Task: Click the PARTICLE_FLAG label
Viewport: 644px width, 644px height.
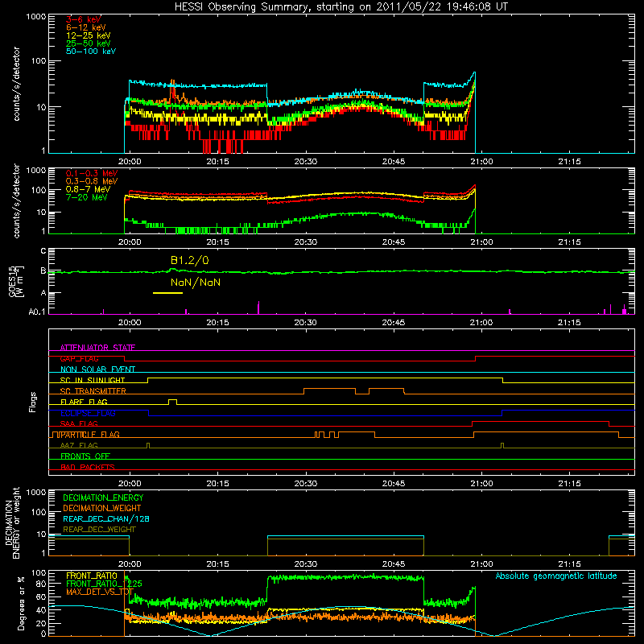Action: point(90,435)
